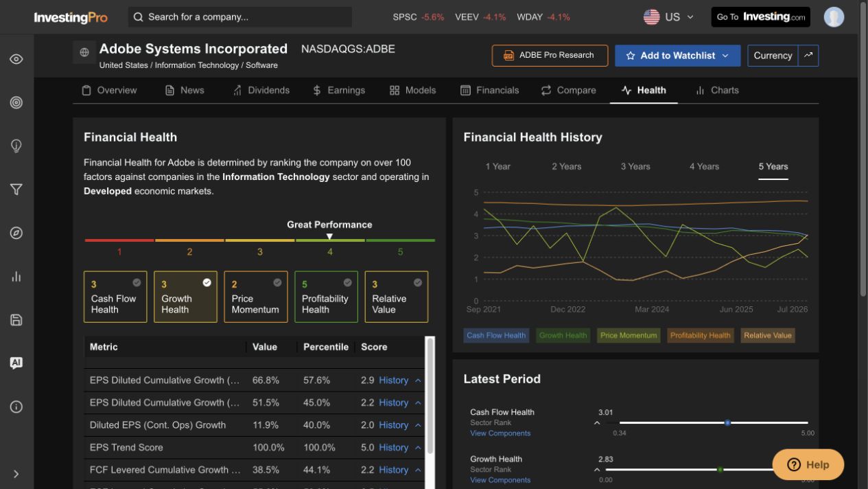Image resolution: width=868 pixels, height=489 pixels.
Task: Switch to the Overview tab
Action: click(109, 90)
